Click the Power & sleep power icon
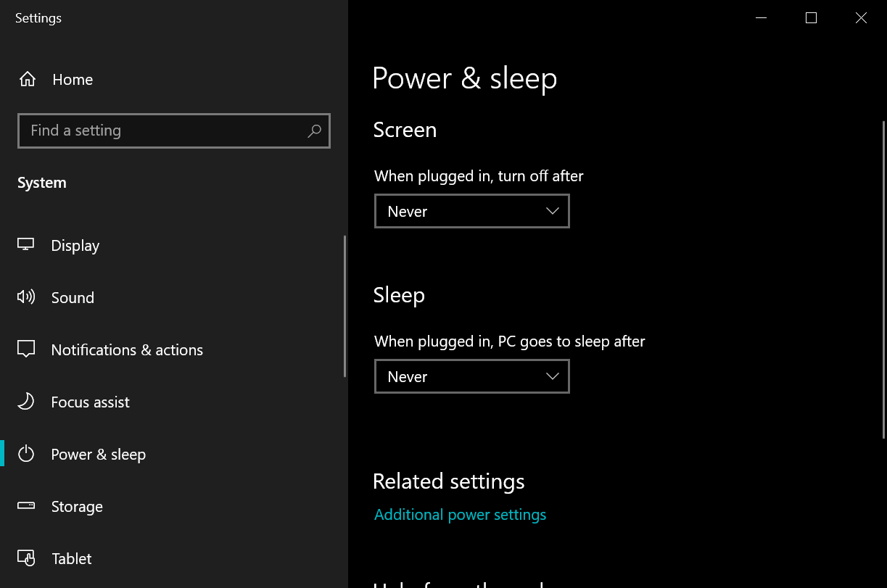This screenshot has width=887, height=588. [26, 455]
